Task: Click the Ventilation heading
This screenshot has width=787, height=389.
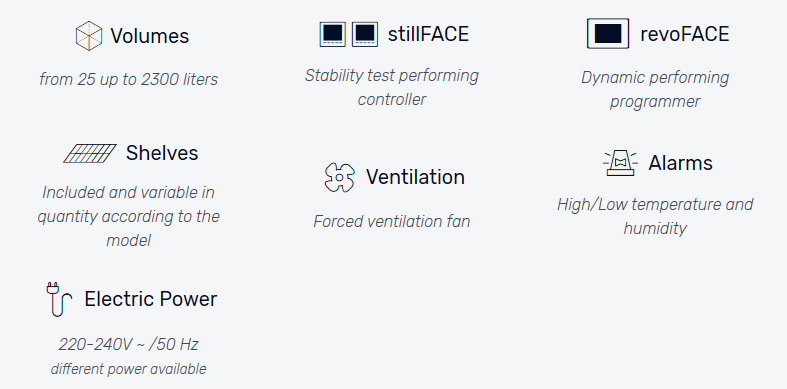Action: [415, 177]
